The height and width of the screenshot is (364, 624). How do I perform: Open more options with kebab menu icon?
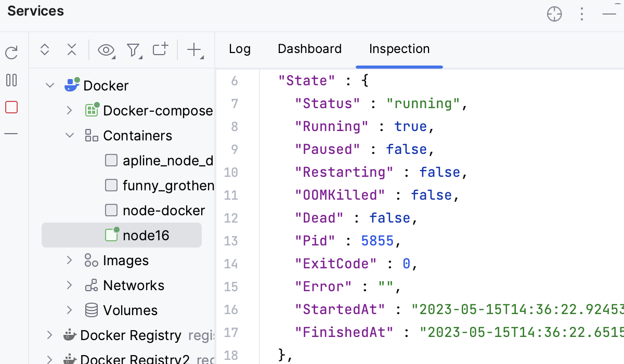click(x=582, y=14)
